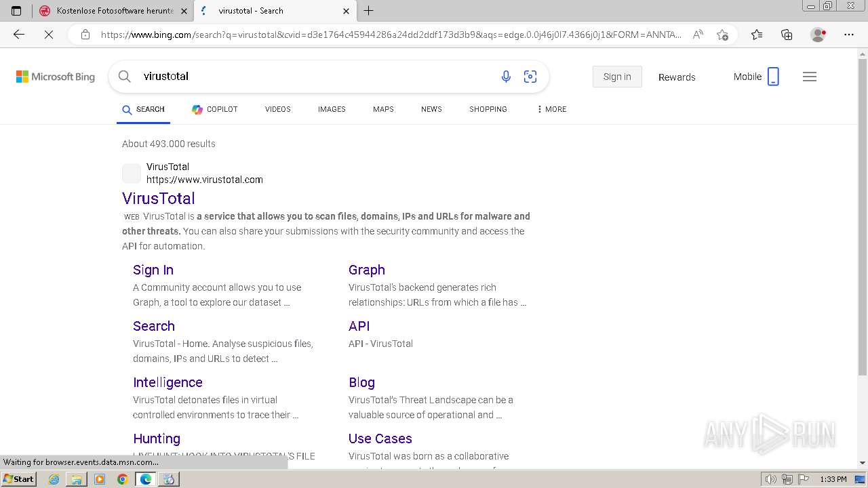Expand the MORE search categories

tap(551, 109)
